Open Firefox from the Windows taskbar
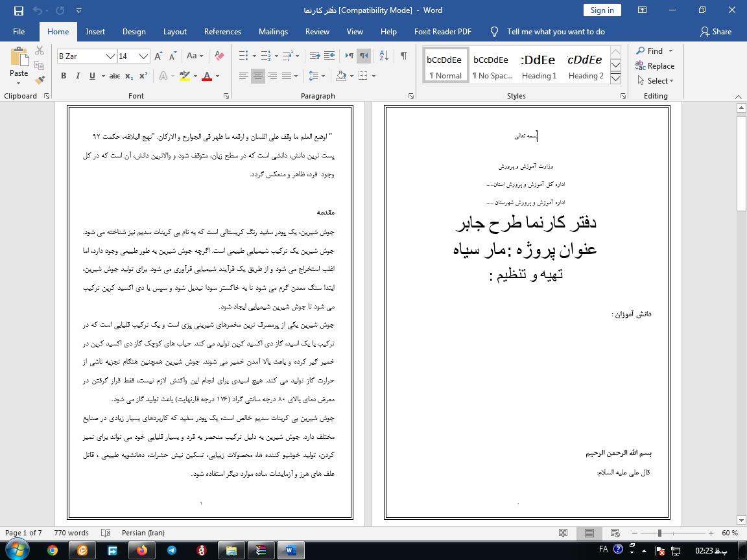 tap(142, 550)
